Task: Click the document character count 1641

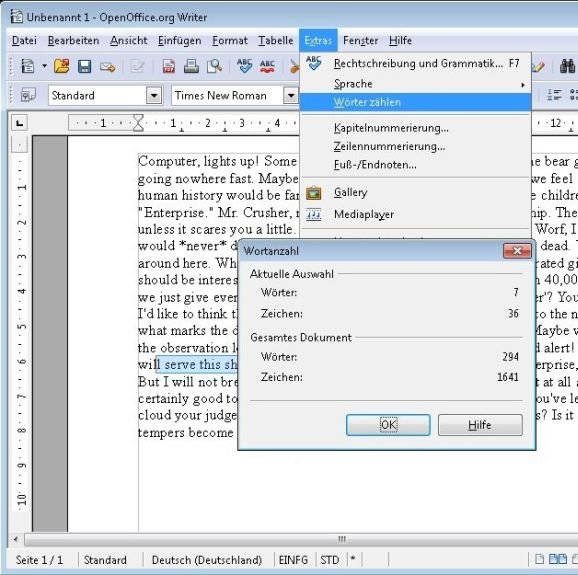Action: [x=508, y=377]
